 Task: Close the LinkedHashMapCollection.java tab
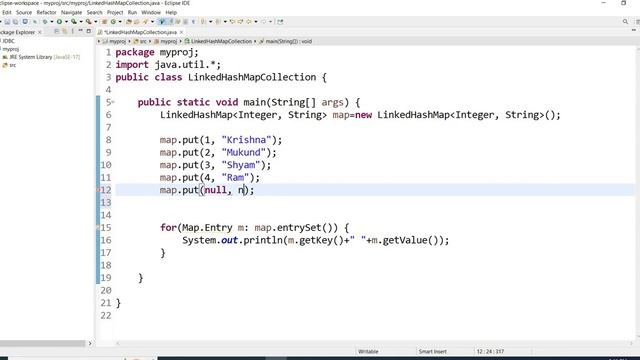pyautogui.click(x=181, y=32)
